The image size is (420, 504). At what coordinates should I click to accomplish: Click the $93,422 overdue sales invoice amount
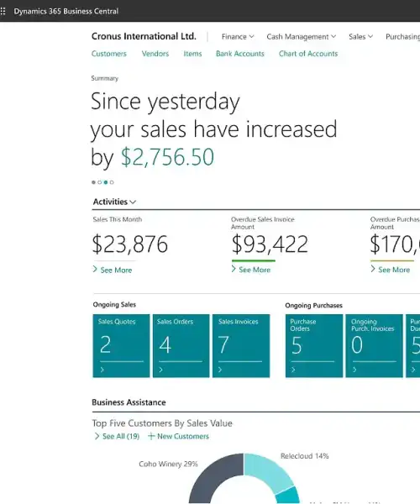(270, 244)
